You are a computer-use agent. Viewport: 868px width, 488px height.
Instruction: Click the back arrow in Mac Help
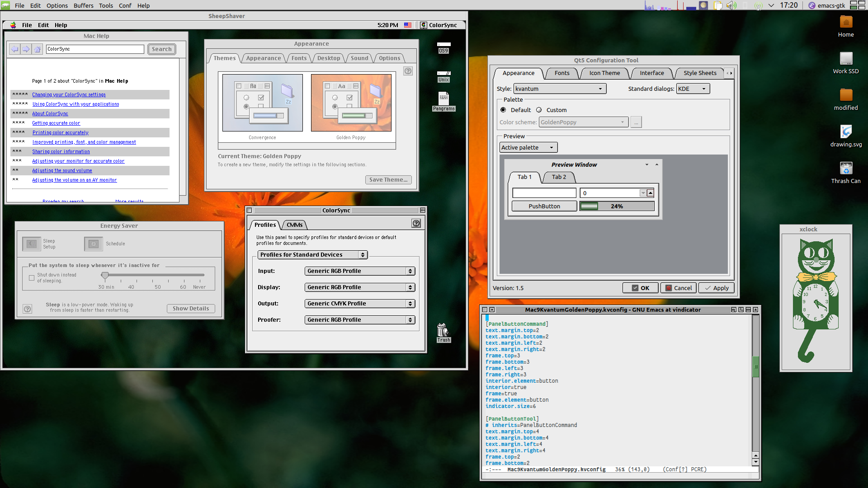15,49
